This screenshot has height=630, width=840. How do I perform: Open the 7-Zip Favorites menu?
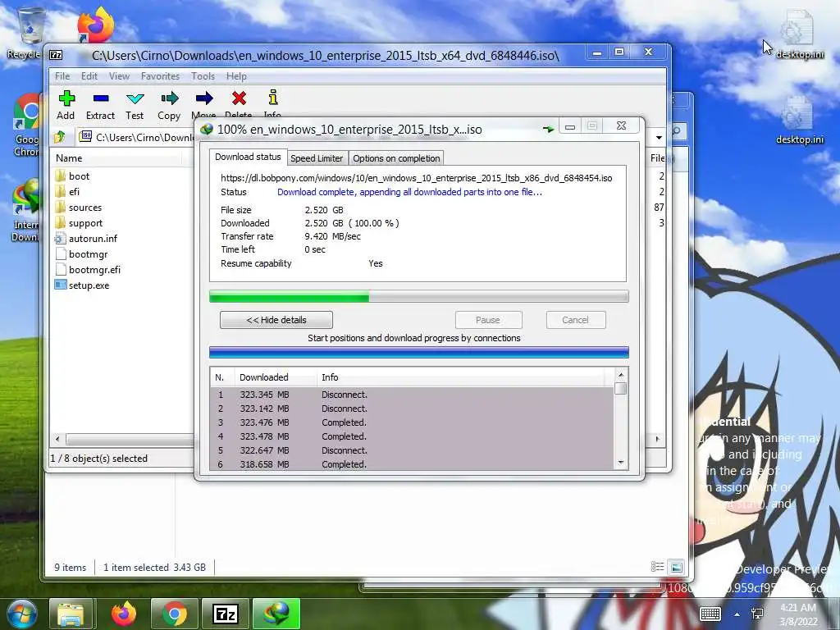point(160,76)
